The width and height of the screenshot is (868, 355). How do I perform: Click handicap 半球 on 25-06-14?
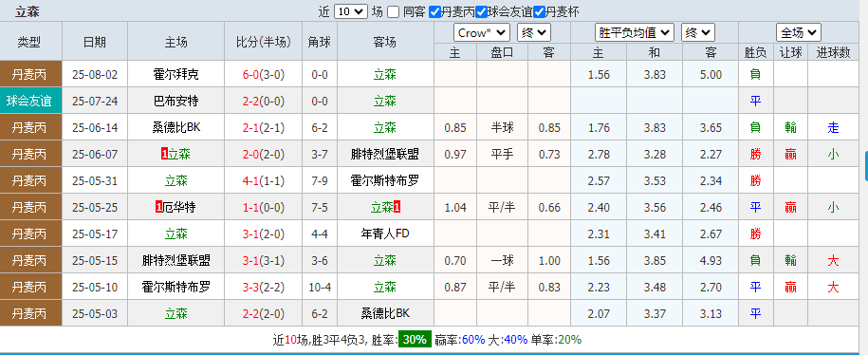(502, 127)
